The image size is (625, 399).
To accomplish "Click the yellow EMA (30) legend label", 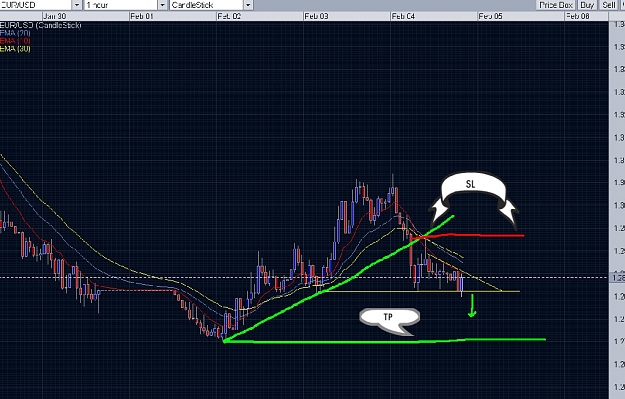I will [15, 49].
